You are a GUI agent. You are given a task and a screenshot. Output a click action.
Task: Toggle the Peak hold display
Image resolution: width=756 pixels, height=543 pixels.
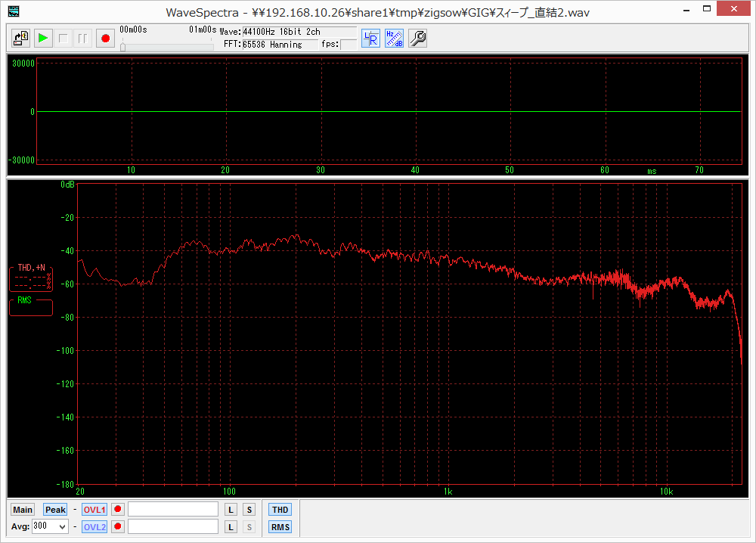tap(55, 510)
